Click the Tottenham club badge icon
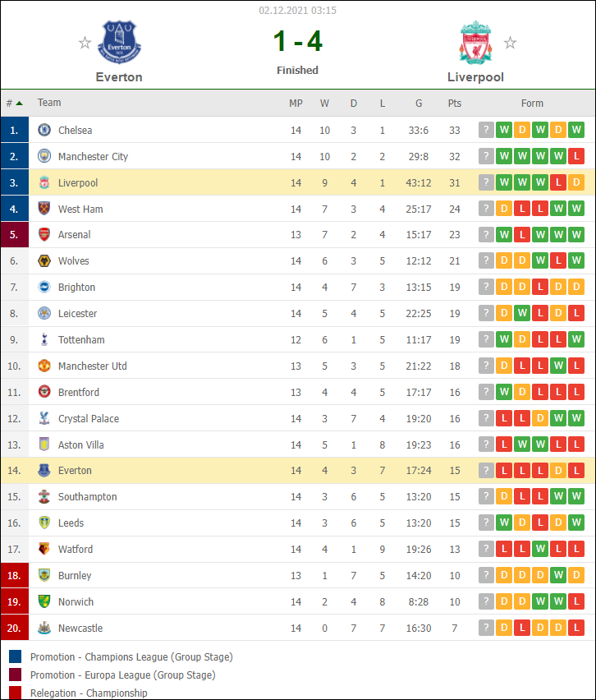This screenshot has height=700, width=596. click(x=44, y=339)
